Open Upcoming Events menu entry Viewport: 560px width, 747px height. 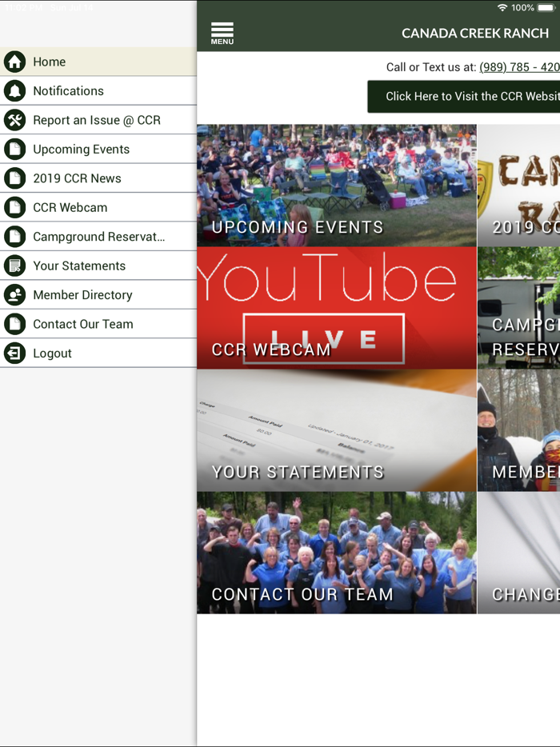click(98, 149)
